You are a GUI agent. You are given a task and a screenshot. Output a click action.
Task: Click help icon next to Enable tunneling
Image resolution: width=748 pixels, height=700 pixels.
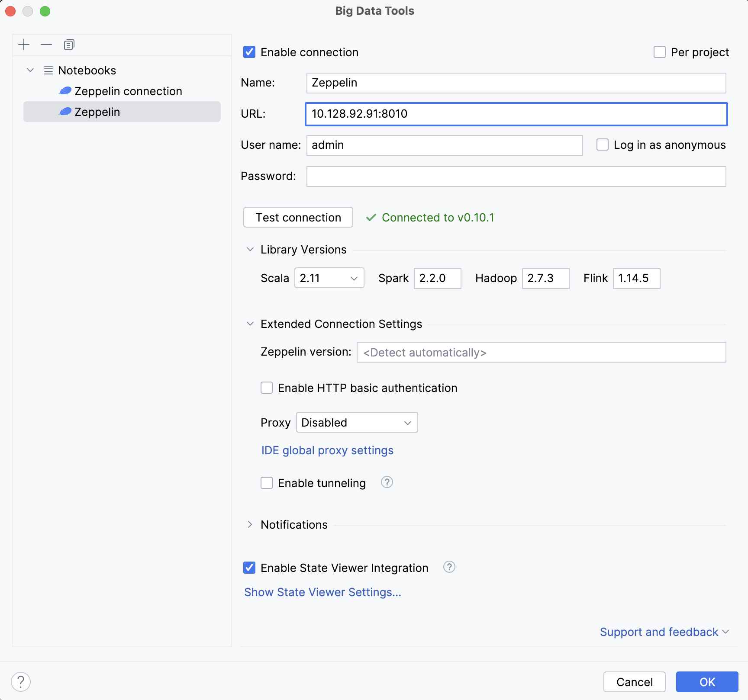tap(387, 482)
